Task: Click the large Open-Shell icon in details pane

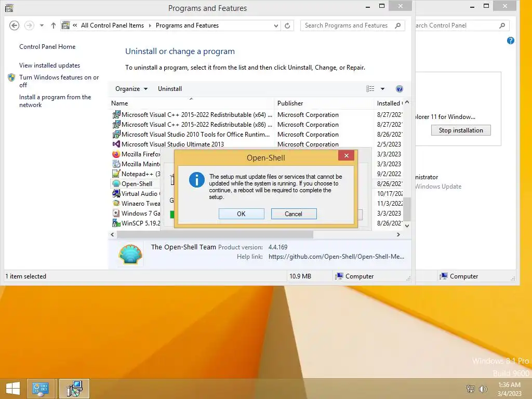Action: (x=130, y=254)
